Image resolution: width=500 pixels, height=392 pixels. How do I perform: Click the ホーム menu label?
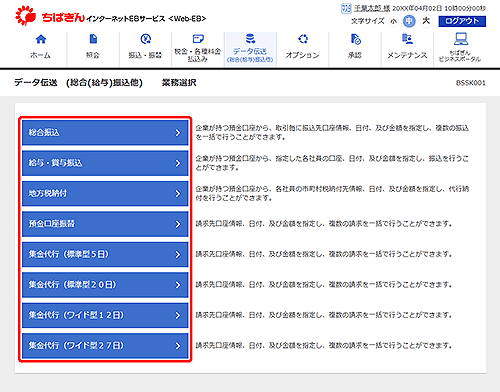(40, 55)
